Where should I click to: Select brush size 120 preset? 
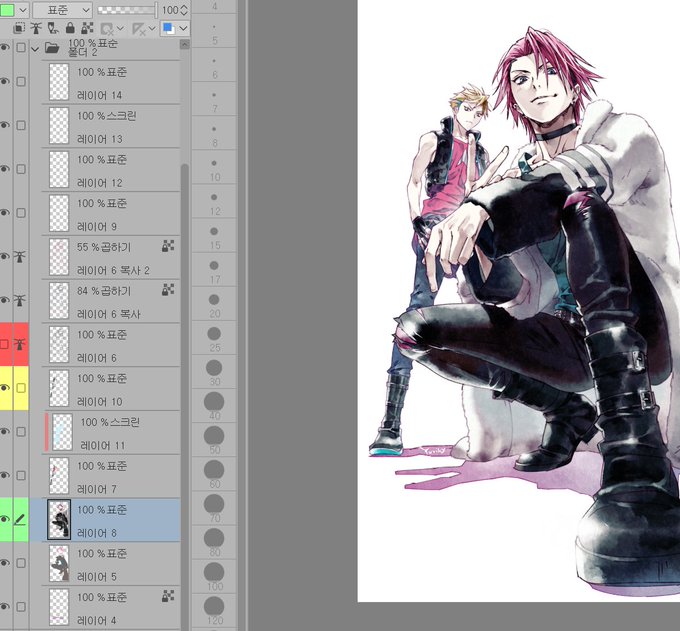coord(214,611)
